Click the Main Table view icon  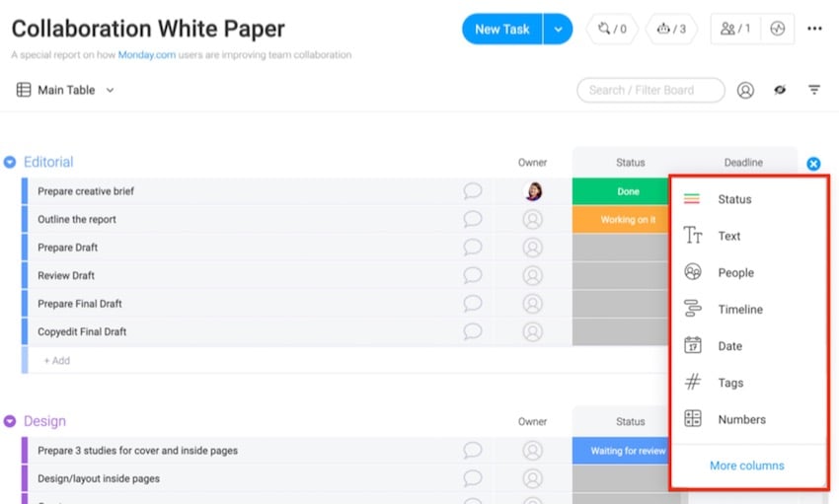(x=24, y=90)
